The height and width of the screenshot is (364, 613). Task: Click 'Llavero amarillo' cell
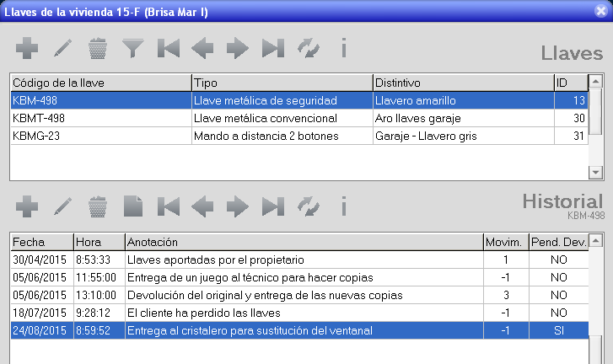click(464, 100)
